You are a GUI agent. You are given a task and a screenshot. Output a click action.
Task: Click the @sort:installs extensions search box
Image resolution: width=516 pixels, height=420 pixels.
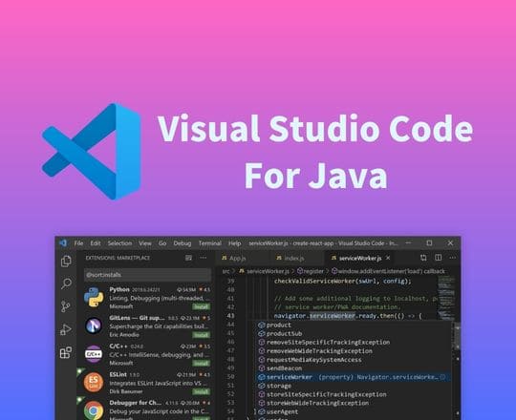tap(147, 275)
